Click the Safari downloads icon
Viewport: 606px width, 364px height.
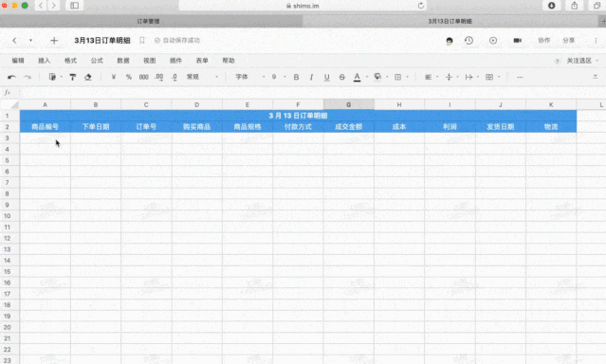[552, 6]
